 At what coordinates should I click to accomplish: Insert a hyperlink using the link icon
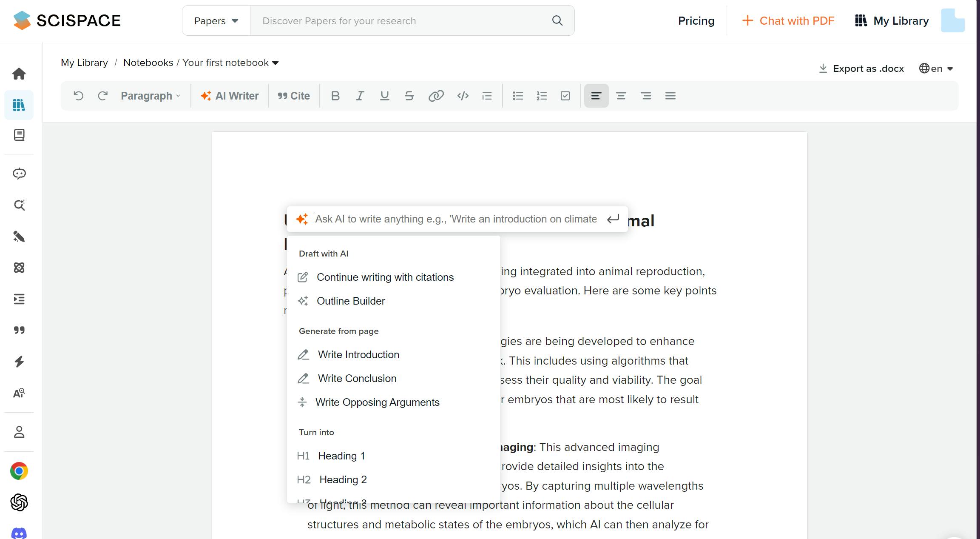pos(436,96)
